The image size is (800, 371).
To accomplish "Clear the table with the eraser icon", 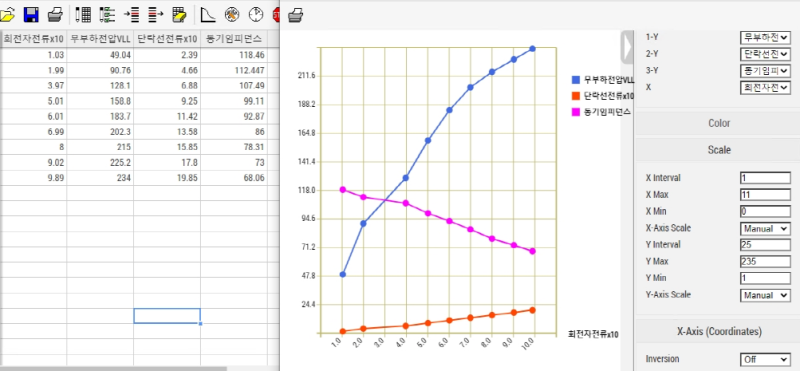I will pos(180,15).
